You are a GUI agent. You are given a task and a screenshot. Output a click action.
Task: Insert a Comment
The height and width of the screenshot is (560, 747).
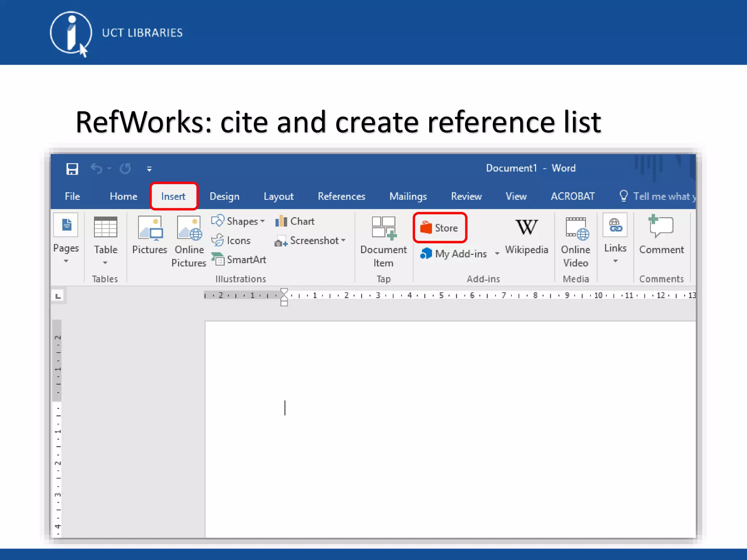point(661,234)
